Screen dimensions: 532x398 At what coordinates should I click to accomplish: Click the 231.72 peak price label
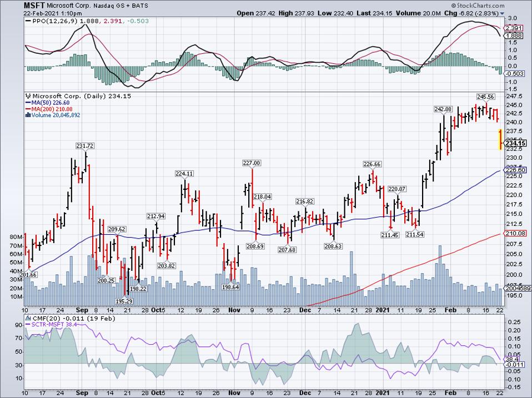(x=85, y=146)
